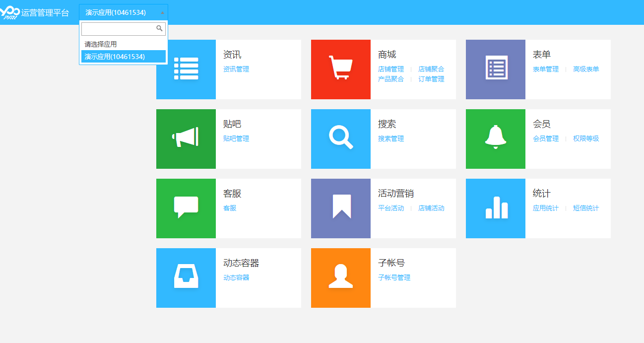Click the 权限等级 permission level link

(x=586, y=138)
